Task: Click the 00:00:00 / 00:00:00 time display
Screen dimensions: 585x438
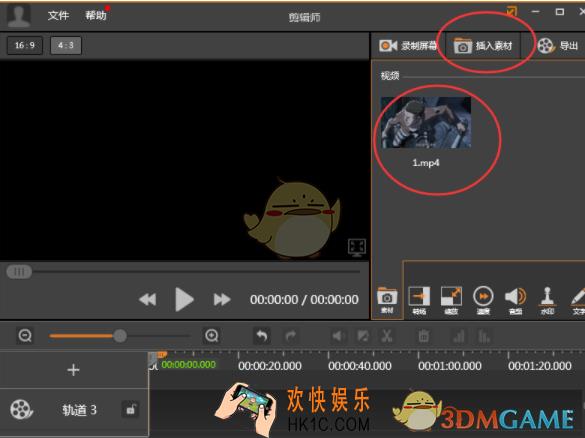Action: click(304, 300)
